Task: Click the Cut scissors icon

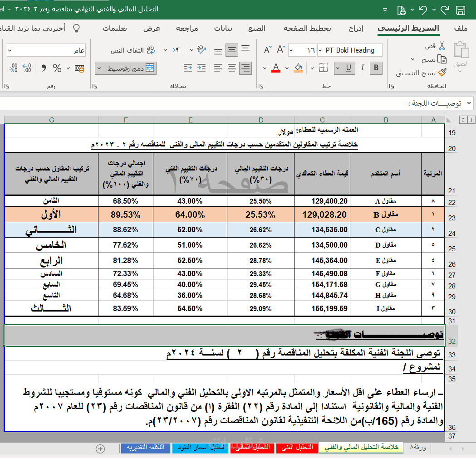Action: click(442, 45)
